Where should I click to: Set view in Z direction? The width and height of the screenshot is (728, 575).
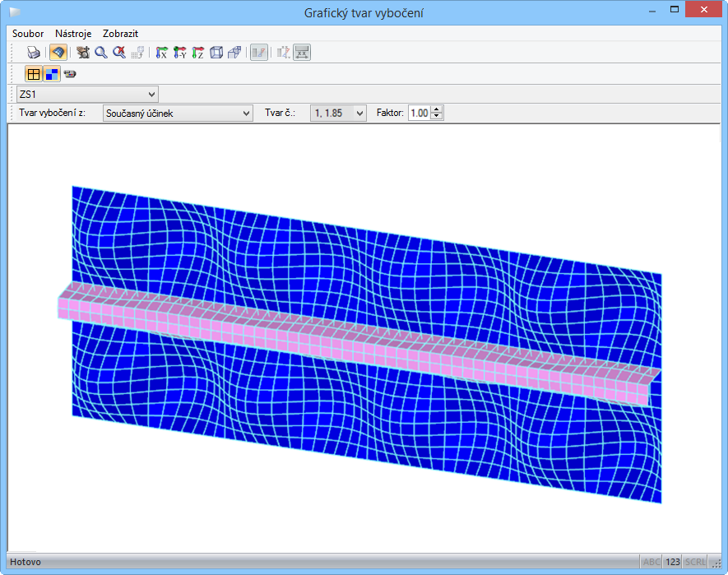(x=198, y=53)
